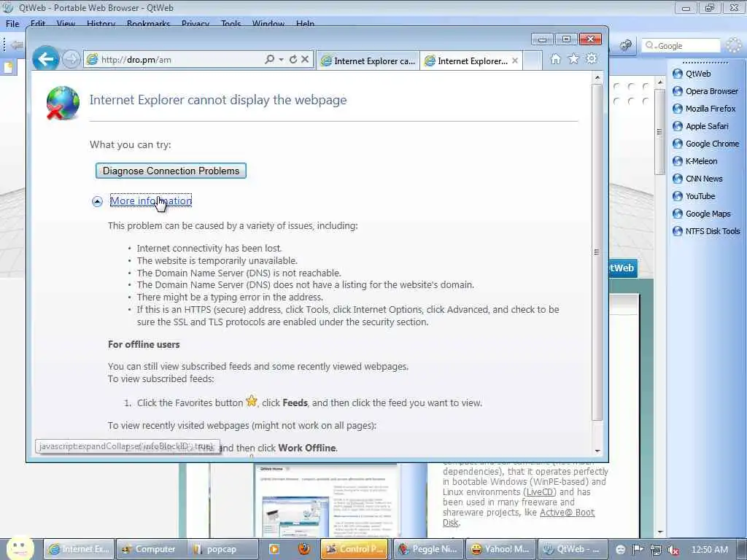Click the QtWeb screenshot thumbnail on page
The height and width of the screenshot is (560, 747).
tap(328, 500)
